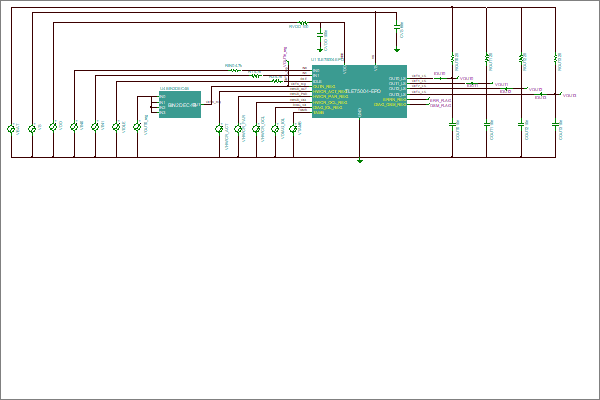
Task: Select the TLE75004-EPD component block
Action: pyautogui.click(x=359, y=91)
